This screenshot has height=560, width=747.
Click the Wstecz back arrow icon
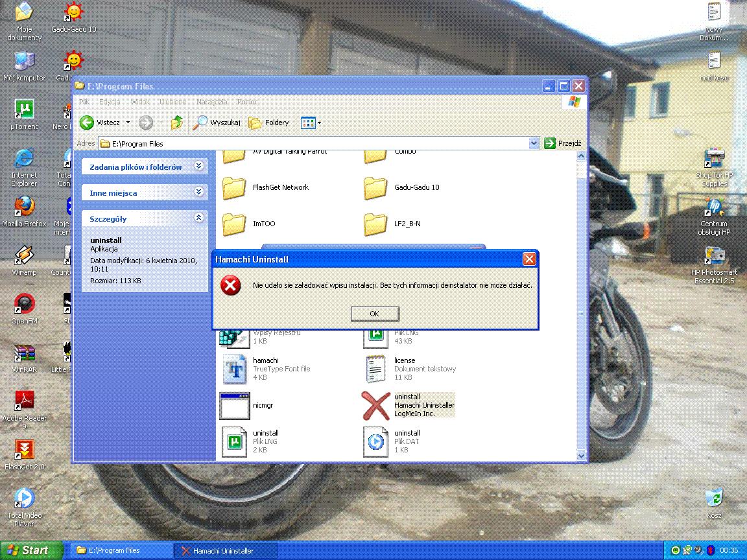pyautogui.click(x=87, y=122)
